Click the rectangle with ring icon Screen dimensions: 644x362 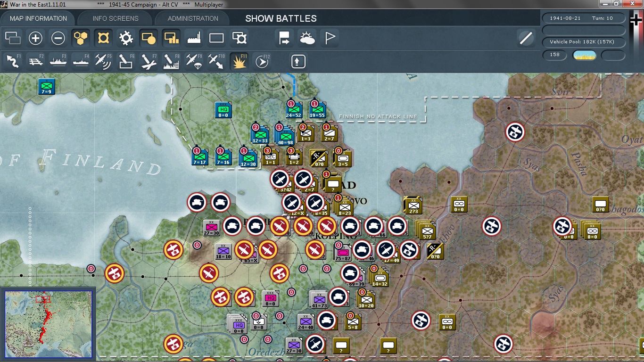239,38
